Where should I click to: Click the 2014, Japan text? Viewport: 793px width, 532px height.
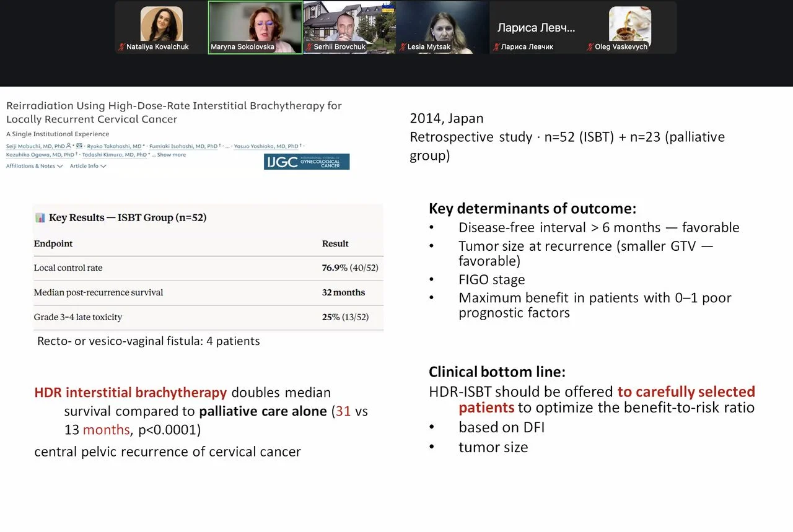click(447, 118)
